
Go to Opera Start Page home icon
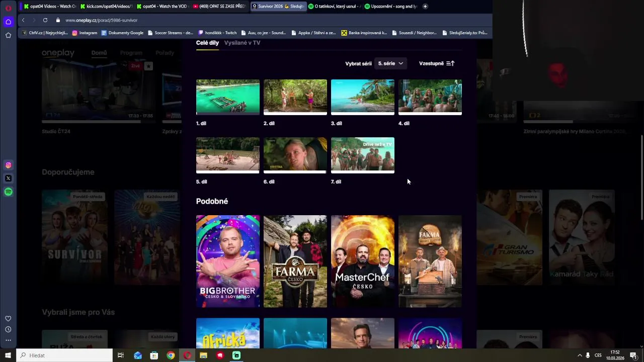tap(8, 21)
